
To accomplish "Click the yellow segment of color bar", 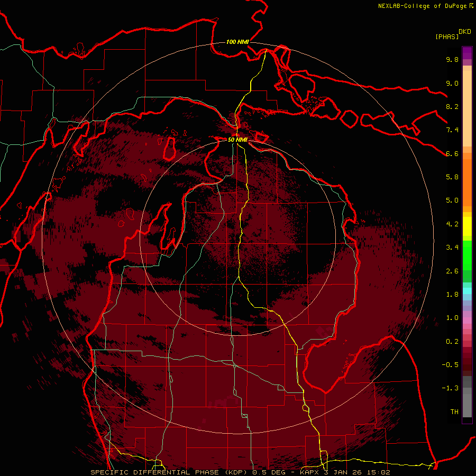I will point(467,226).
